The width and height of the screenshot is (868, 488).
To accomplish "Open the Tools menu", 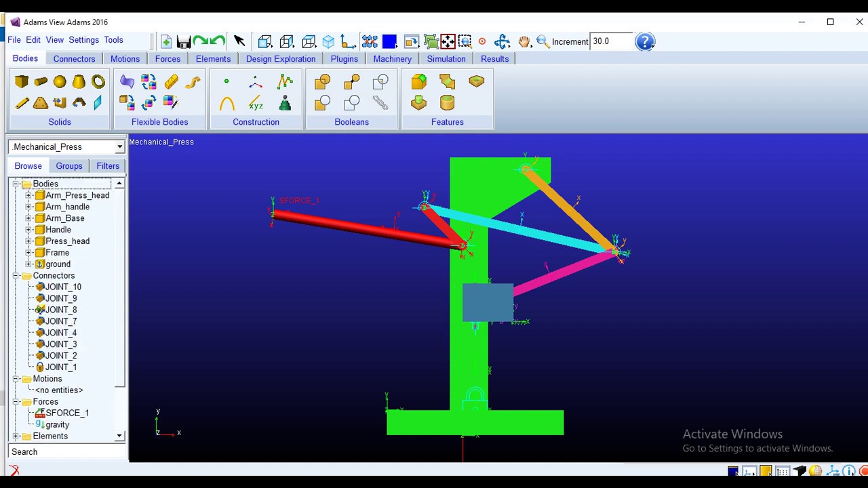I will point(113,40).
